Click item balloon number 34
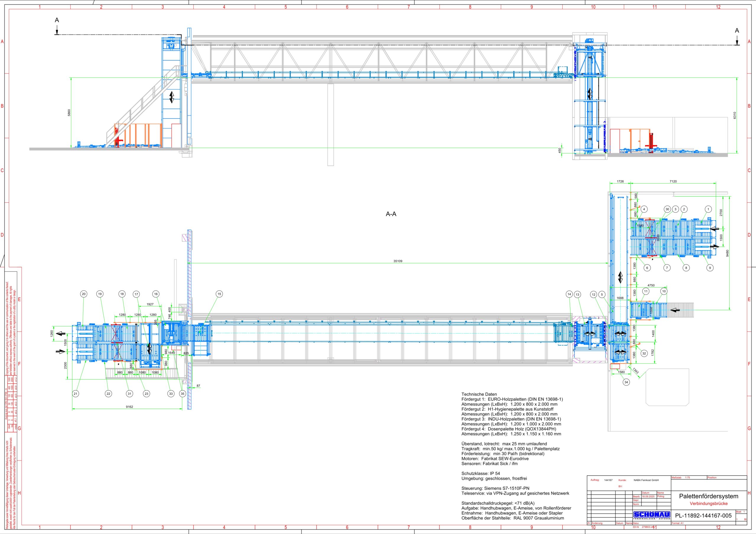The width and height of the screenshot is (756, 534). click(626, 382)
